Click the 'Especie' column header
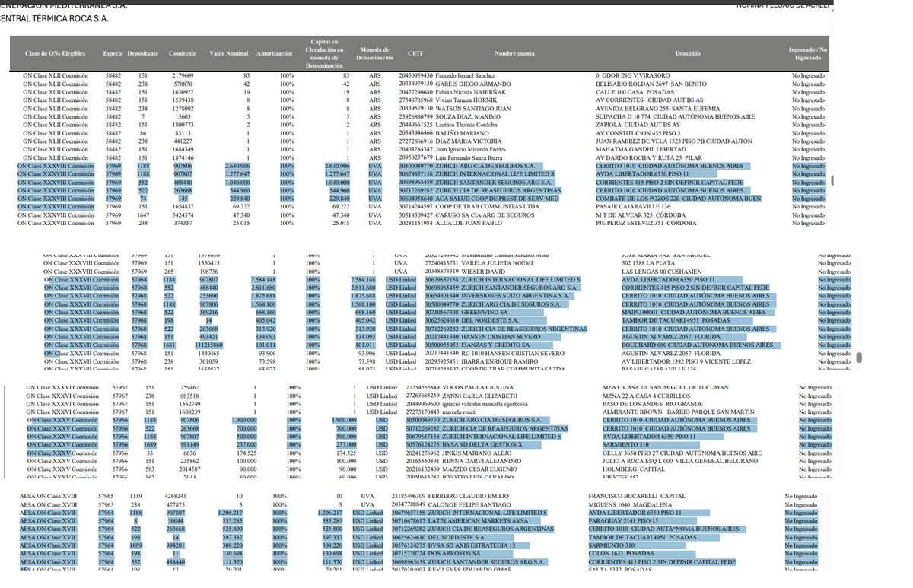The height and width of the screenshot is (588, 913). point(113,55)
